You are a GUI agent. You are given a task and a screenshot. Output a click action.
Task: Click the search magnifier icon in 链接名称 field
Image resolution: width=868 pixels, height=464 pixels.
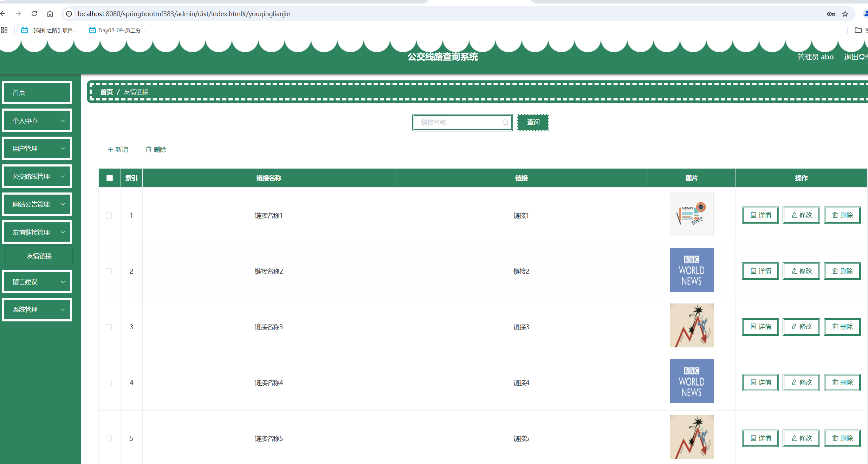(x=505, y=123)
